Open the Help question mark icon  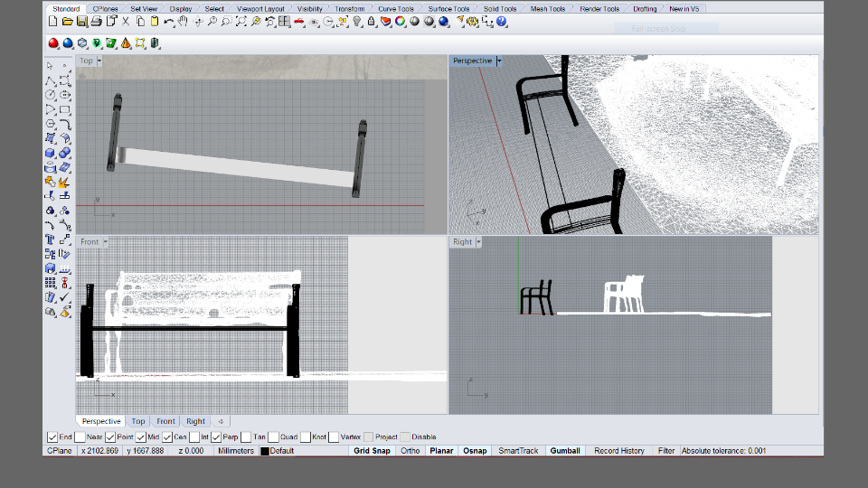pos(502,21)
